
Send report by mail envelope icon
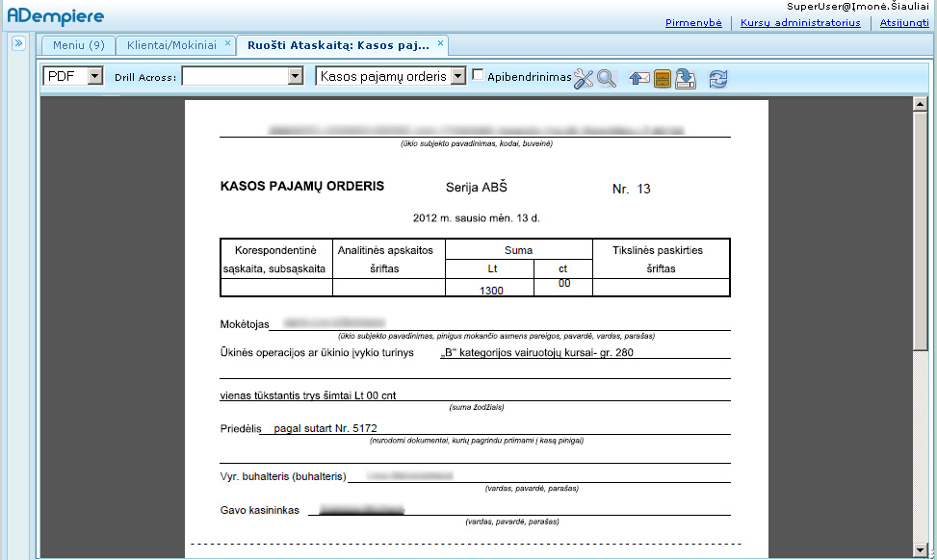(638, 78)
